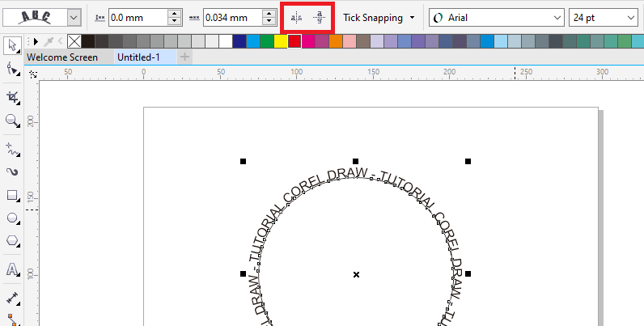Choose the Crop tool
This screenshot has height=326, width=644.
[x=13, y=97]
